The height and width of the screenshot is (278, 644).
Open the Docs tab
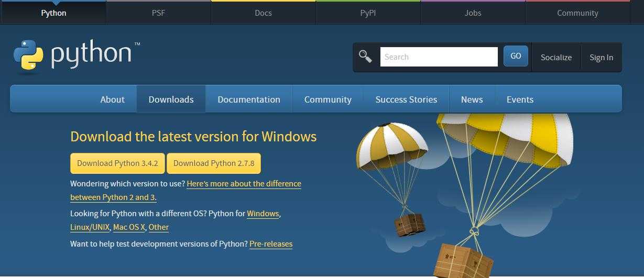point(263,13)
